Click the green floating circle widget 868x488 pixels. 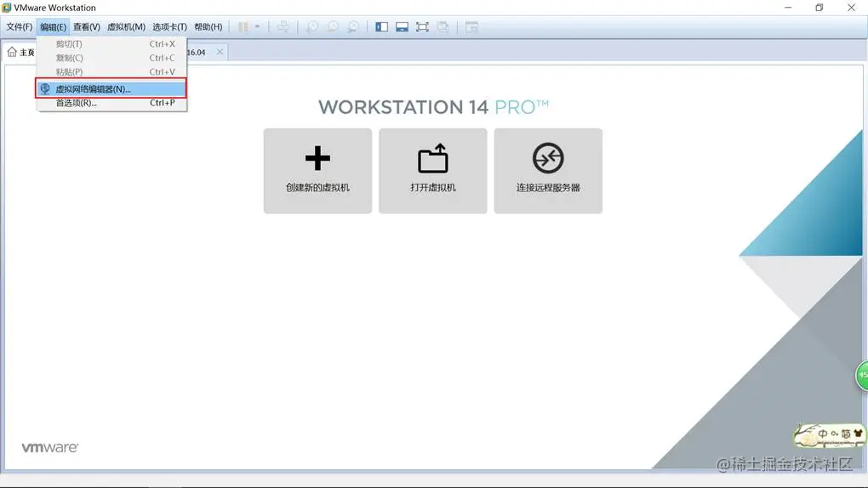tap(862, 376)
